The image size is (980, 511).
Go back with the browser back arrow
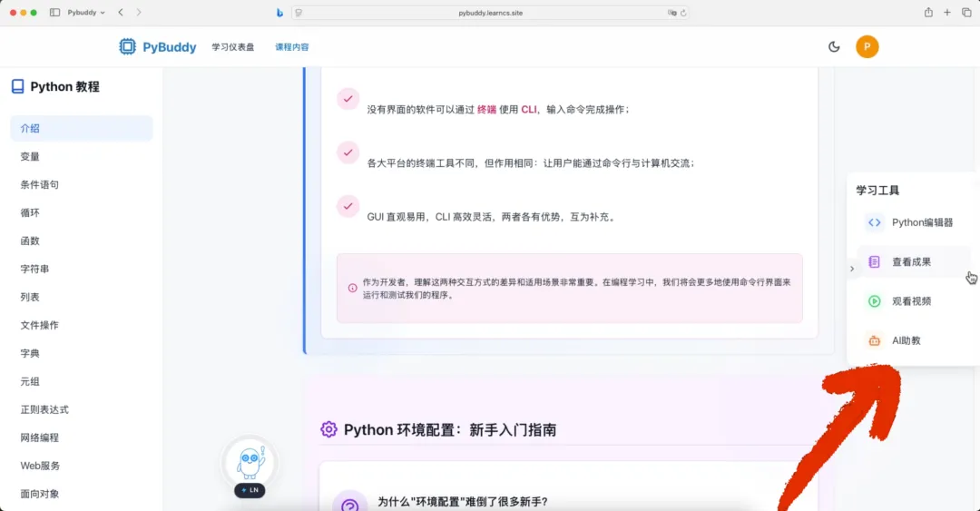[121, 13]
